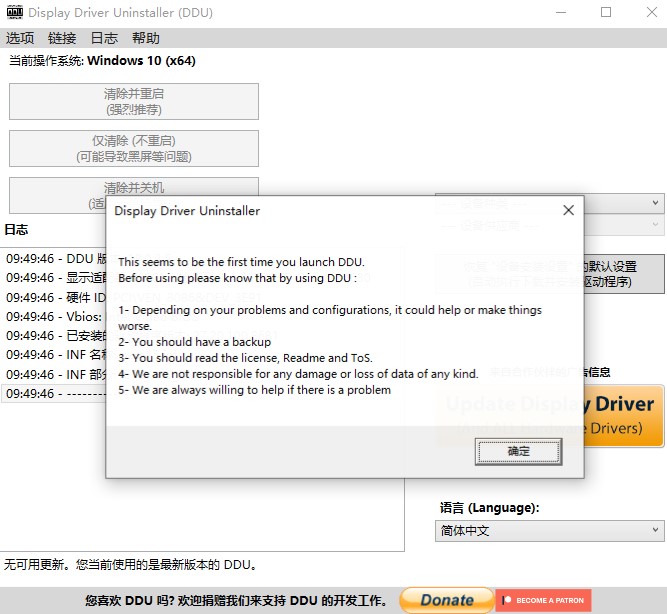This screenshot has width=667, height=614.
Task: Maximize the DDU main window
Action: [x=606, y=12]
